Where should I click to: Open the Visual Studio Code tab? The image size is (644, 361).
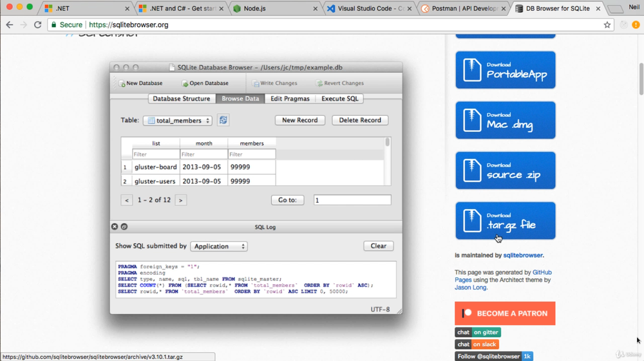370,8
